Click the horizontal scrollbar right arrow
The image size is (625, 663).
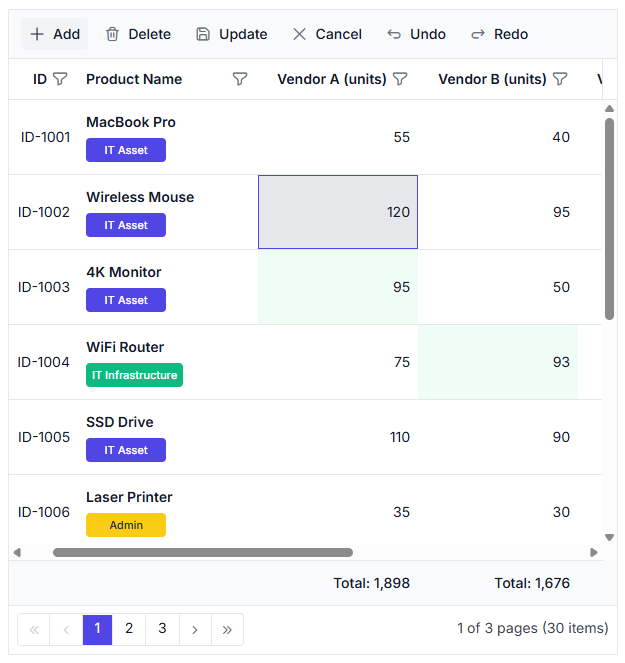[594, 552]
